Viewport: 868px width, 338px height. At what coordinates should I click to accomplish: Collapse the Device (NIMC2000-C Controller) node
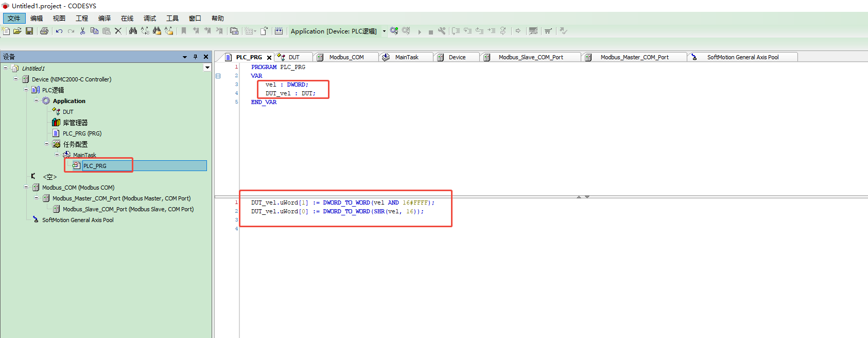point(15,79)
